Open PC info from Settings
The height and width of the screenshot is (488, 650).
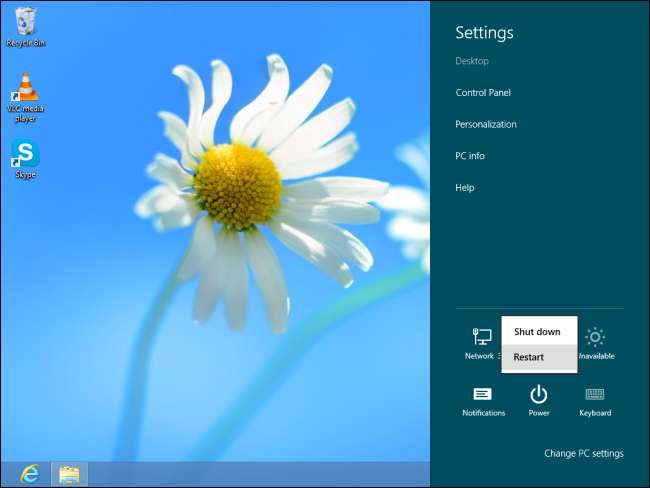point(470,156)
